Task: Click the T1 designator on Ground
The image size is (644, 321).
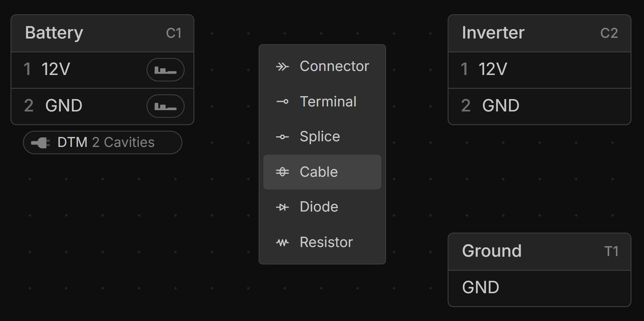Action: click(x=611, y=251)
